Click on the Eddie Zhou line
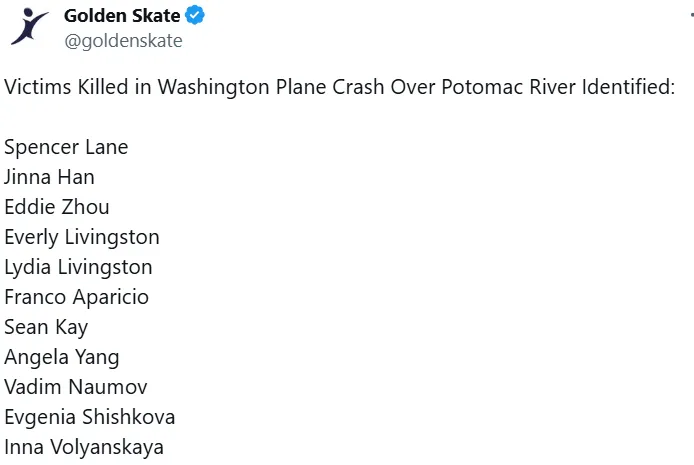 (57, 207)
